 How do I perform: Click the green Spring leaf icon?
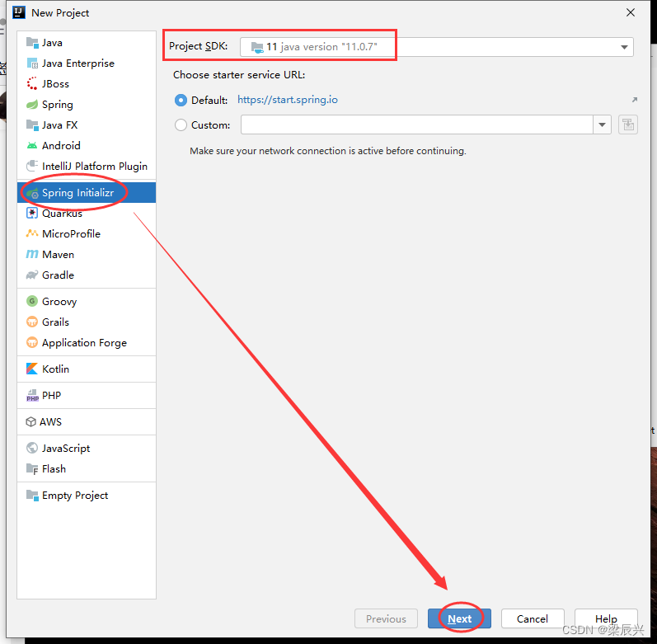(x=32, y=105)
